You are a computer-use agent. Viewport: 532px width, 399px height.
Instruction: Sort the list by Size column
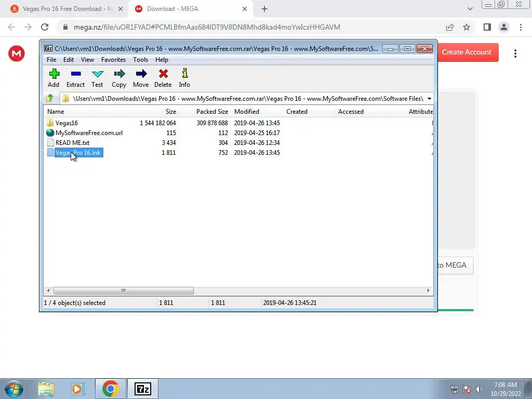(x=153, y=112)
